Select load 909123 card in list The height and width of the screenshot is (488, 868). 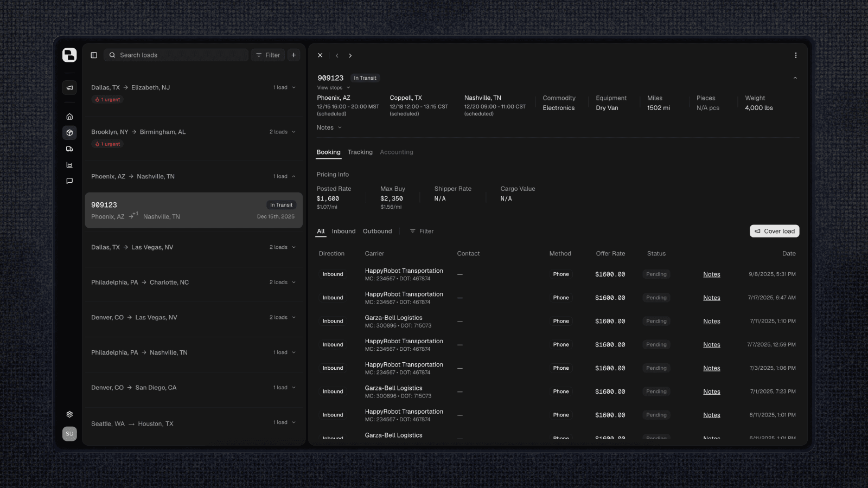point(194,210)
